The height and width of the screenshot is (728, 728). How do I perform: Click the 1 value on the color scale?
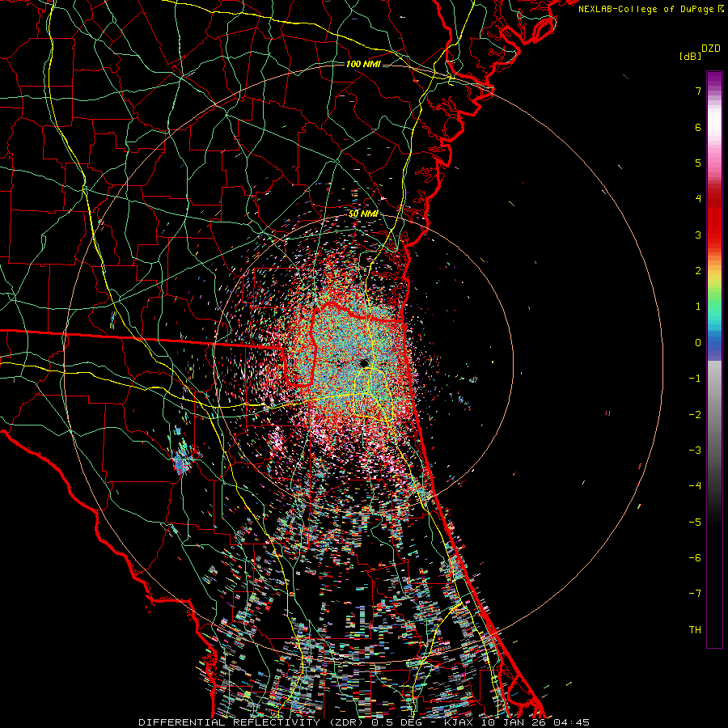(698, 307)
